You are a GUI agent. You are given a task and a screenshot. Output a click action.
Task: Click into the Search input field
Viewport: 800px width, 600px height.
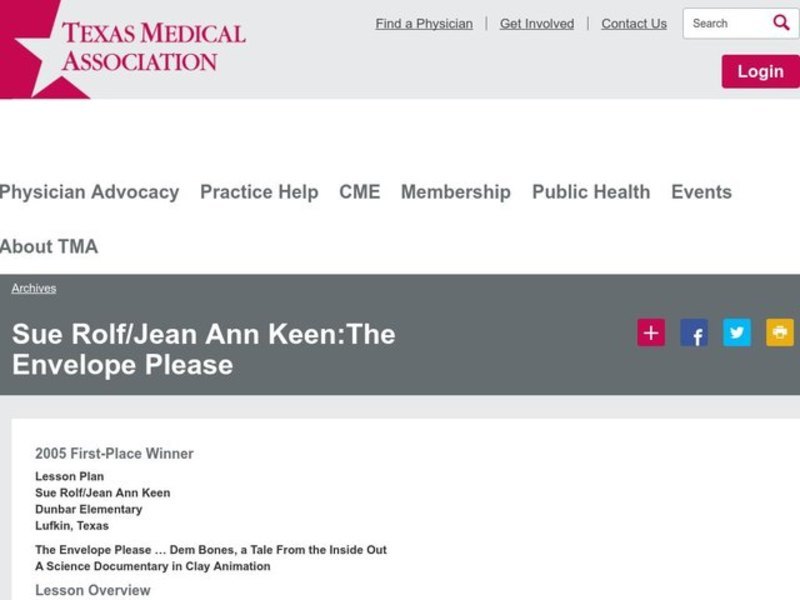click(x=725, y=23)
